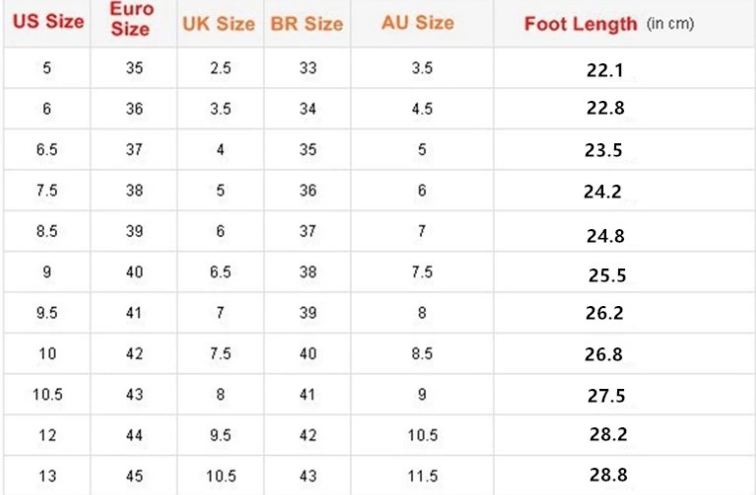Select the UK Size header cell
756x495 pixels.
tap(218, 23)
